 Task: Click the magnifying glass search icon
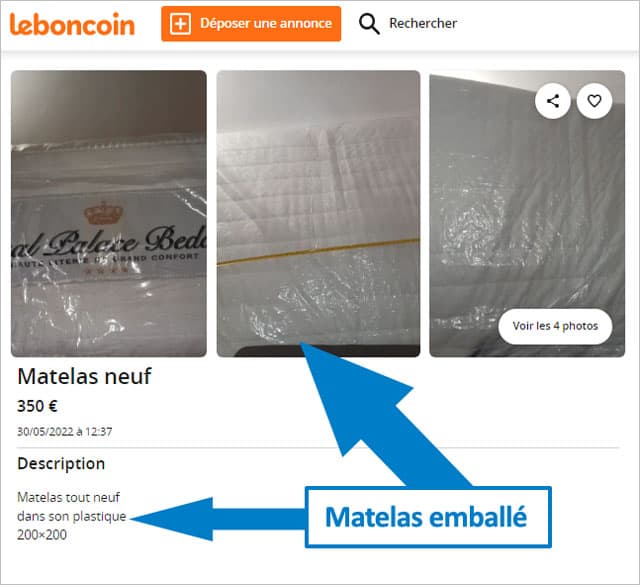coord(369,24)
